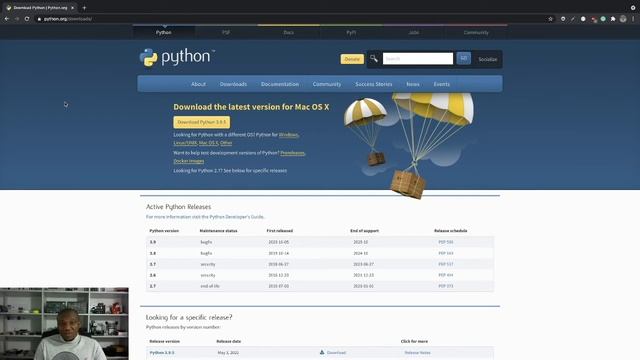The width and height of the screenshot is (640, 360).
Task: Click the site Search text field
Action: pos(418,59)
